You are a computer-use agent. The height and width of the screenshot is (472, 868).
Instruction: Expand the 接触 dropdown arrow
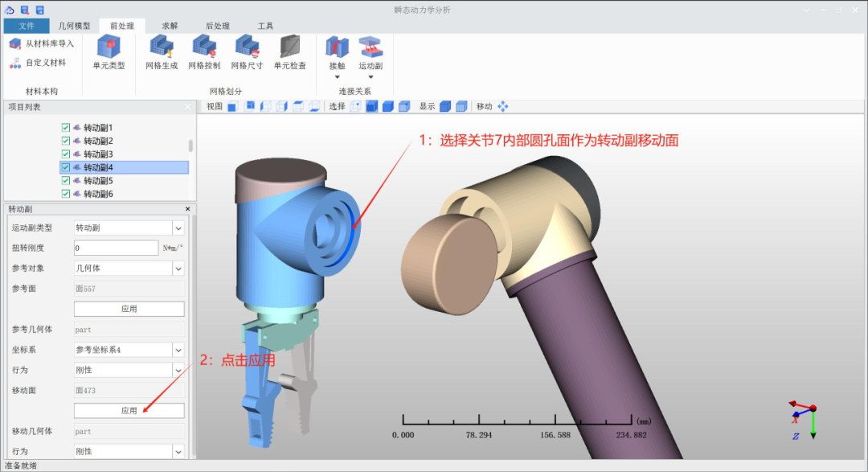point(337,77)
